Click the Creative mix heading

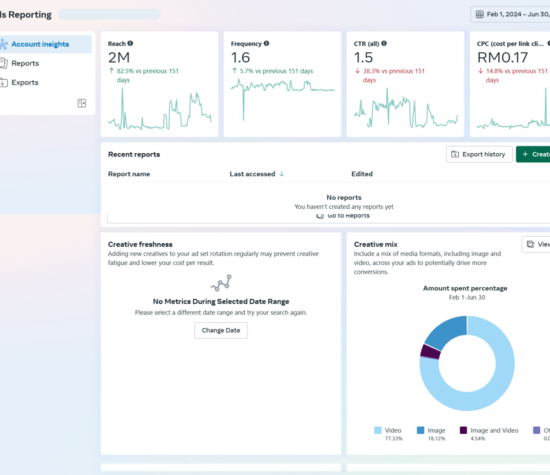[x=376, y=244]
